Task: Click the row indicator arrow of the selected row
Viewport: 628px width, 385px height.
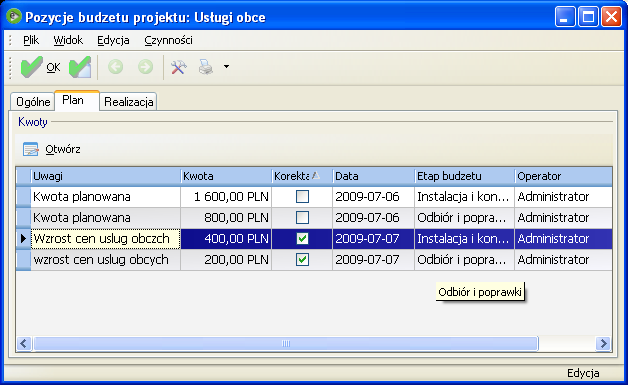Action: click(23, 239)
